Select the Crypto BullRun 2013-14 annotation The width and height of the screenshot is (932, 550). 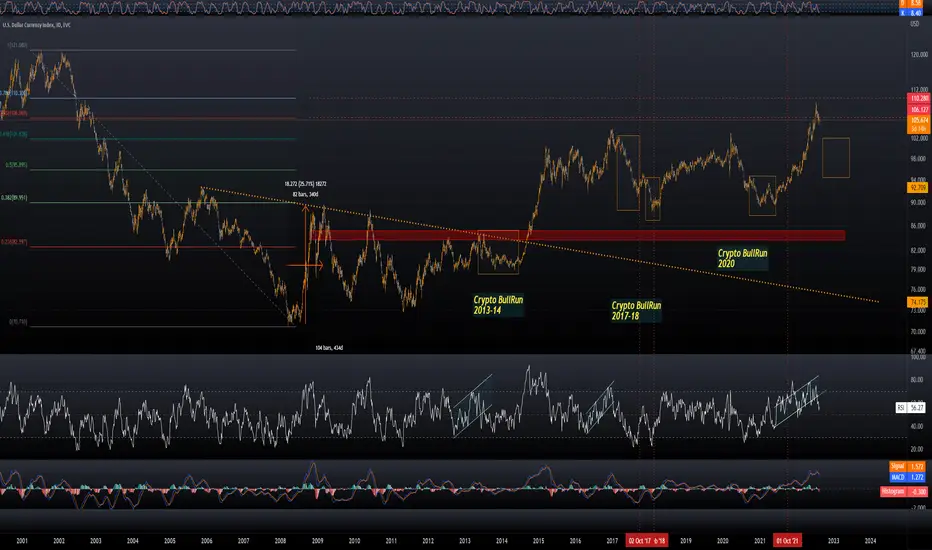tap(498, 305)
